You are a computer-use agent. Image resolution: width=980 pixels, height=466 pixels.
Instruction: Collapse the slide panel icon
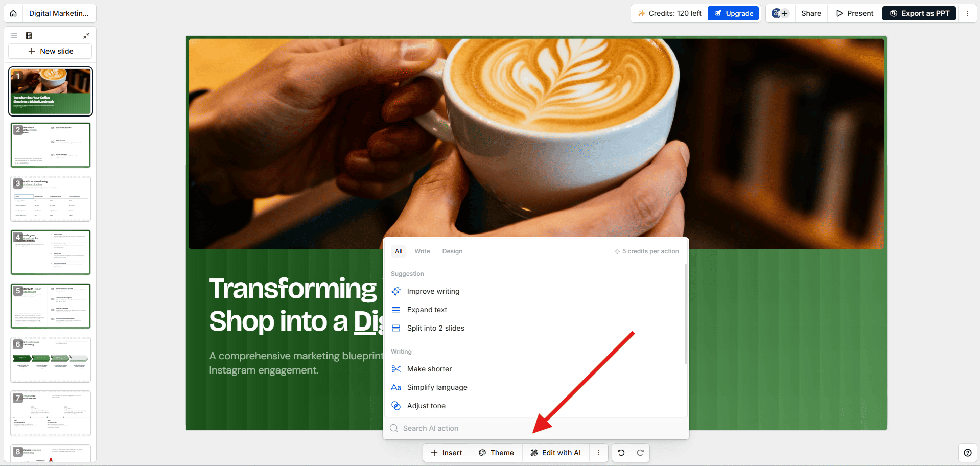pyautogui.click(x=86, y=36)
